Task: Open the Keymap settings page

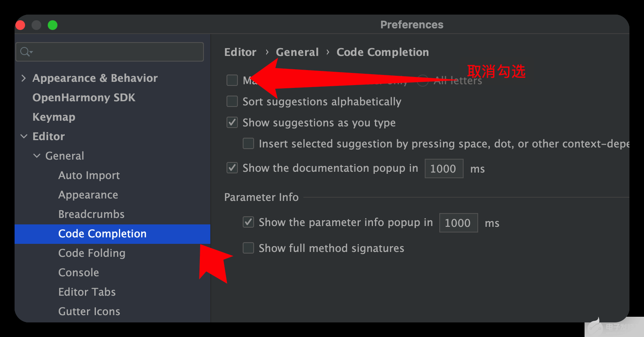Action: tap(54, 117)
